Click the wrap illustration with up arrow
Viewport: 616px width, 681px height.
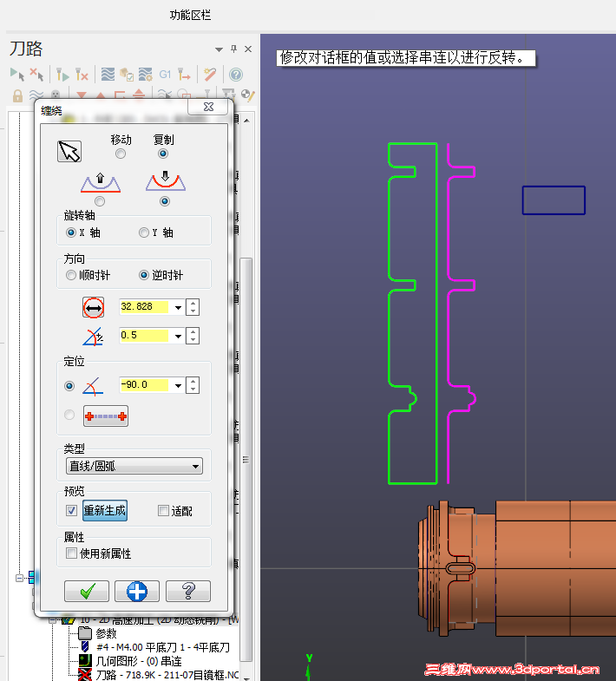[101, 182]
